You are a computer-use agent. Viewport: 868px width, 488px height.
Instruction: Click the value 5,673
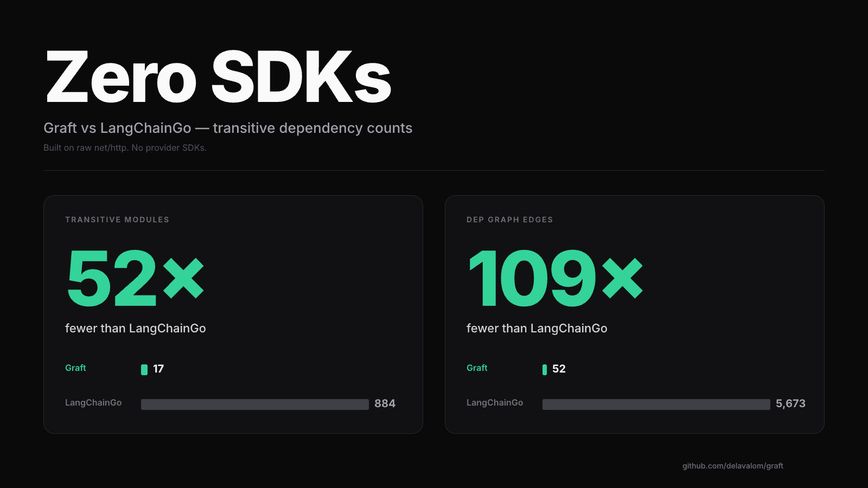point(790,403)
